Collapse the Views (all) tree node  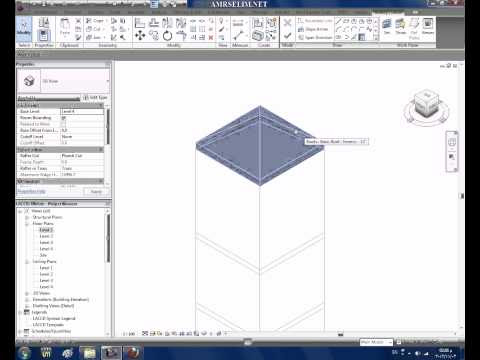click(20, 211)
